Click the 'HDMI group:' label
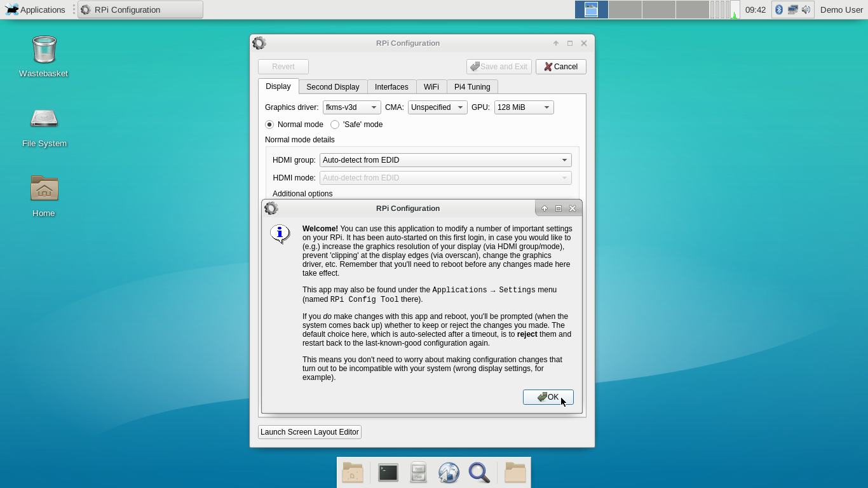 294,160
